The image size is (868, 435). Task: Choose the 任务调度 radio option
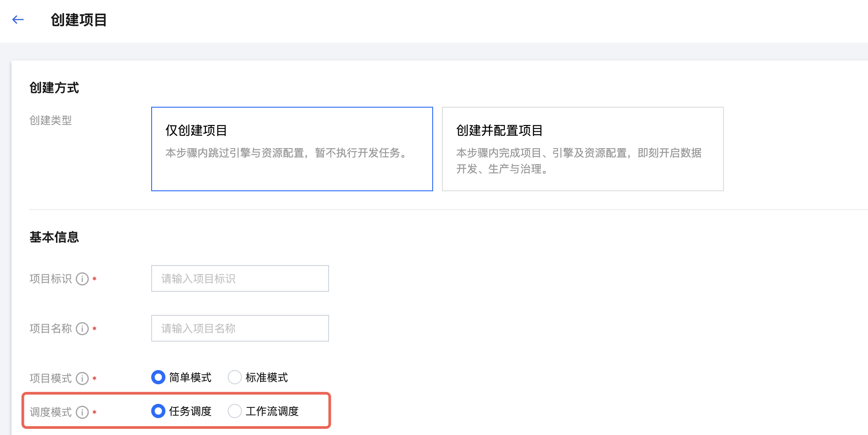(x=158, y=411)
